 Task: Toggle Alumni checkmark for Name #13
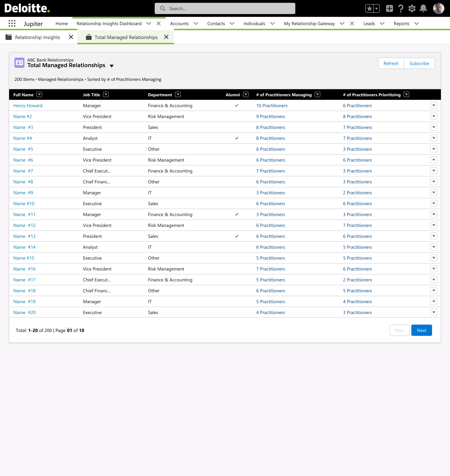pyautogui.click(x=237, y=236)
